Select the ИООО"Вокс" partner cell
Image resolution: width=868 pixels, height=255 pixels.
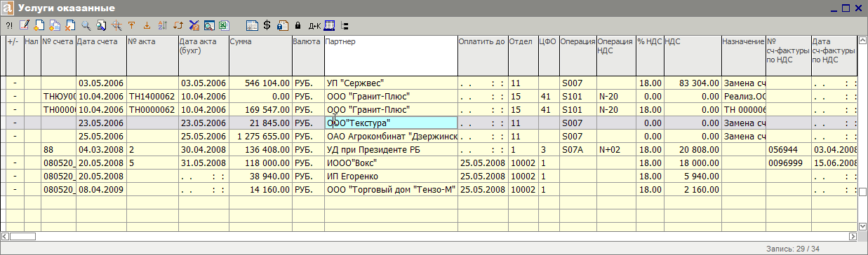point(391,163)
